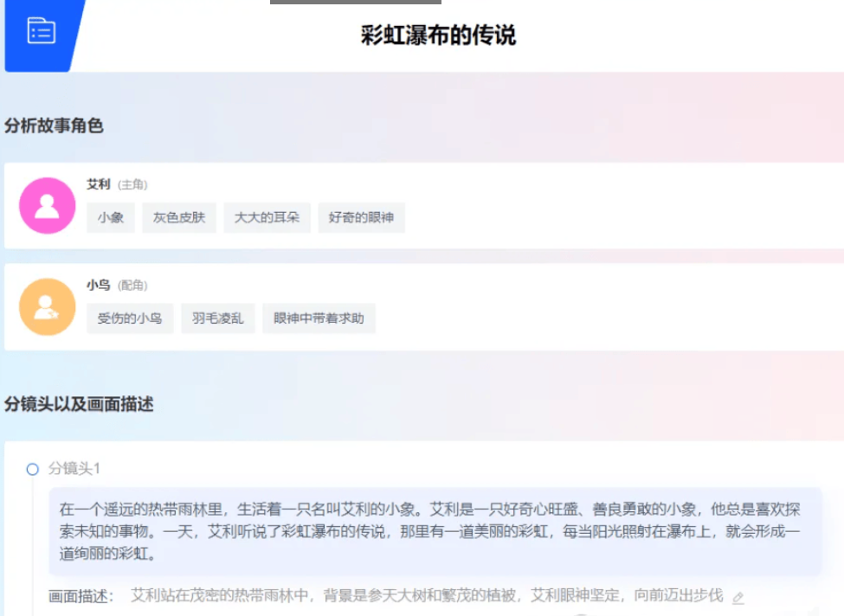This screenshot has width=844, height=616.
Task: Click the 眼神中带着求助 tag
Action: point(319,318)
